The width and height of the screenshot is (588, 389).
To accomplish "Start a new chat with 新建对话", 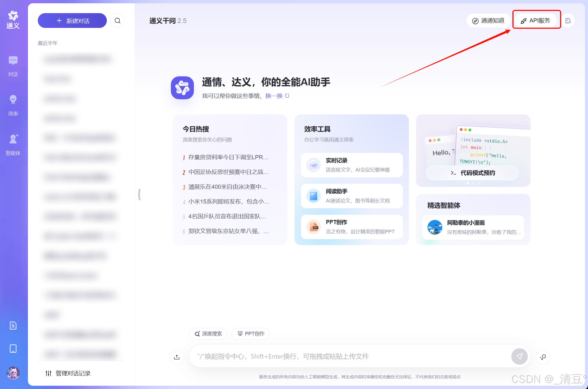I will click(72, 21).
